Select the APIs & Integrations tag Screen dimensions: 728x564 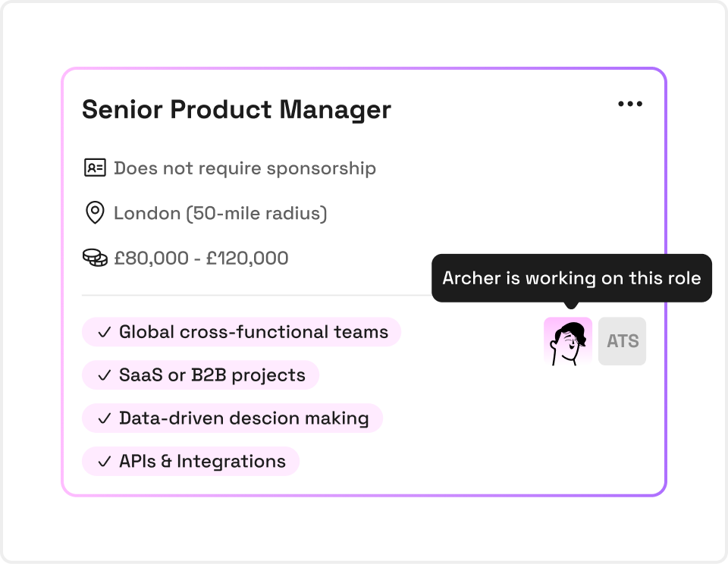[x=190, y=462]
